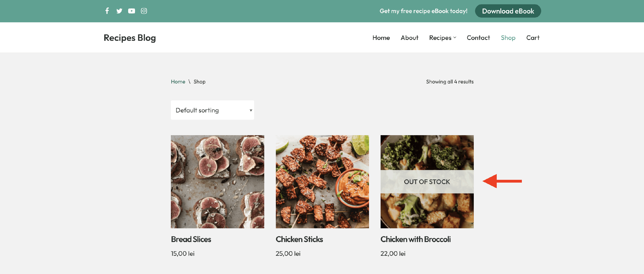Select the Shop navigation item

(508, 38)
